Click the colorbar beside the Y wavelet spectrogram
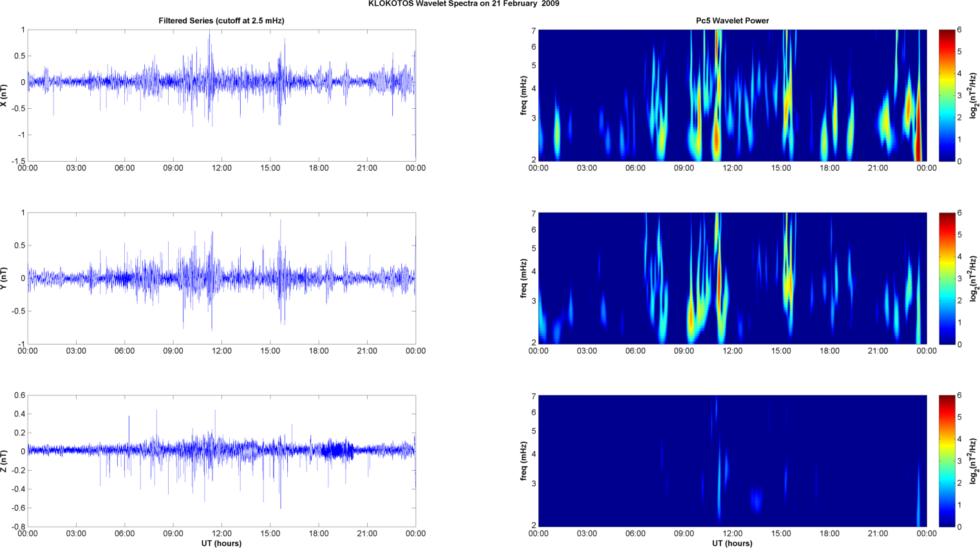The width and height of the screenshot is (980, 548). point(947,278)
